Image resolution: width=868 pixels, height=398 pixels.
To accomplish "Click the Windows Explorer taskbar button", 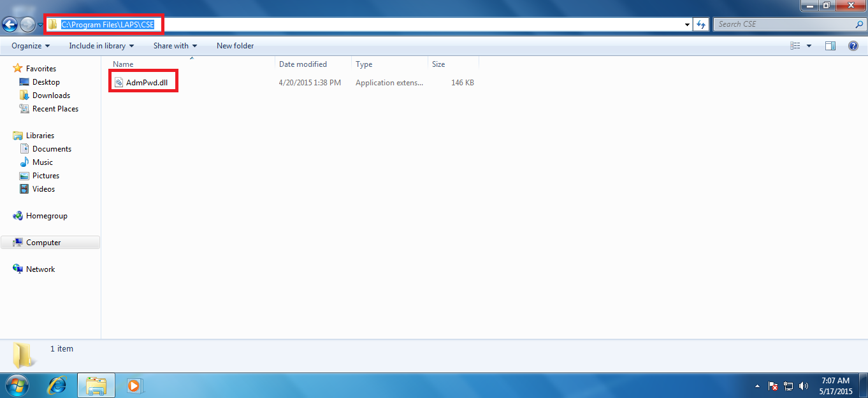I will 96,385.
